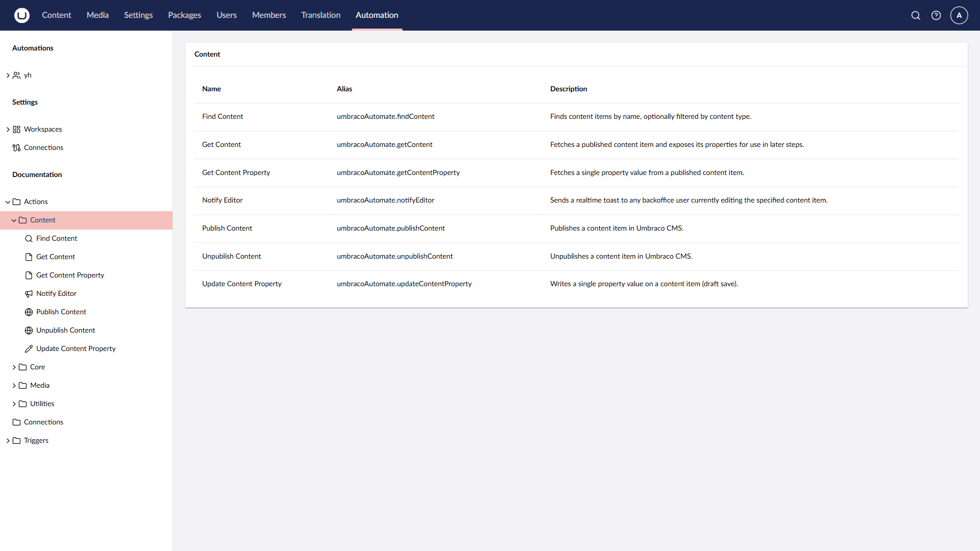Image resolution: width=980 pixels, height=551 pixels.
Task: Click the Description column header
Action: 569,89
